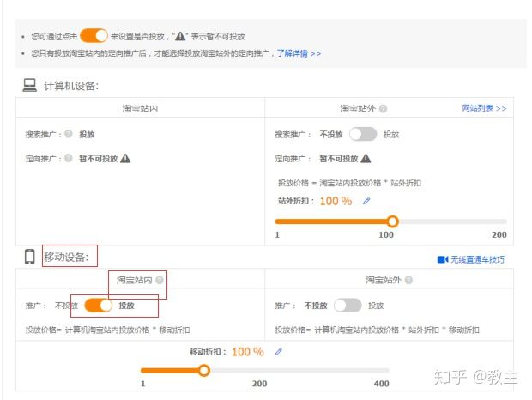Turn on the mobile 淘宝站外 推广 toggle
The width and height of the screenshot is (532, 400).
(x=348, y=305)
